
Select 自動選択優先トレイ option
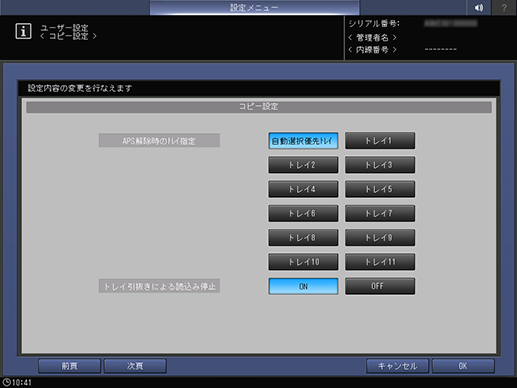click(x=303, y=141)
